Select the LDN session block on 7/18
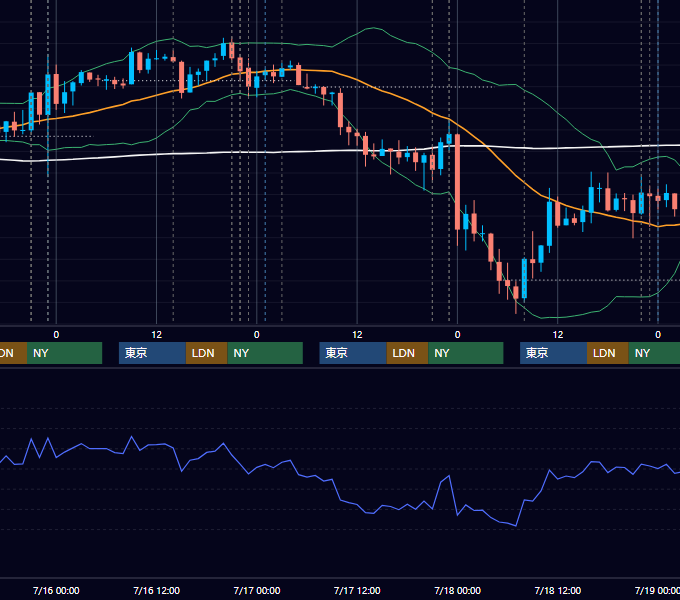The width and height of the screenshot is (680, 600). pos(608,353)
